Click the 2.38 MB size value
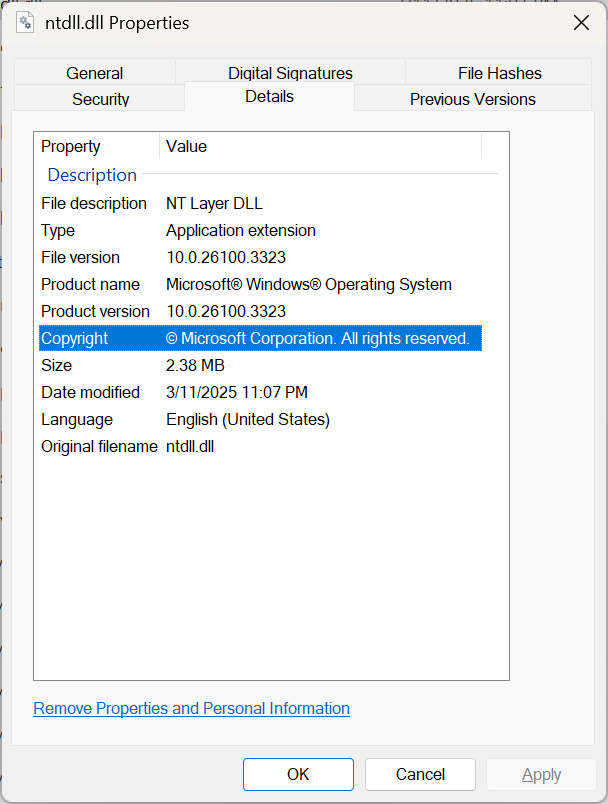The height and width of the screenshot is (804, 608). (195, 365)
